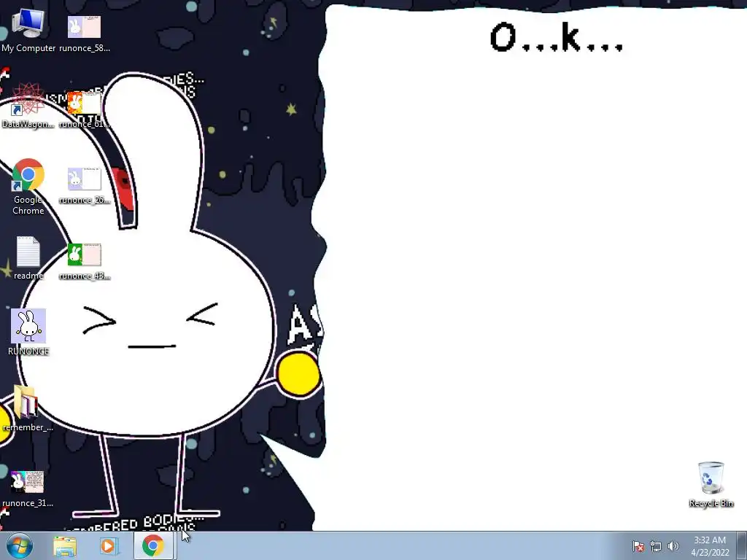Open the volume speaker tray icon
Image resolution: width=747 pixels, height=560 pixels.
[673, 546]
